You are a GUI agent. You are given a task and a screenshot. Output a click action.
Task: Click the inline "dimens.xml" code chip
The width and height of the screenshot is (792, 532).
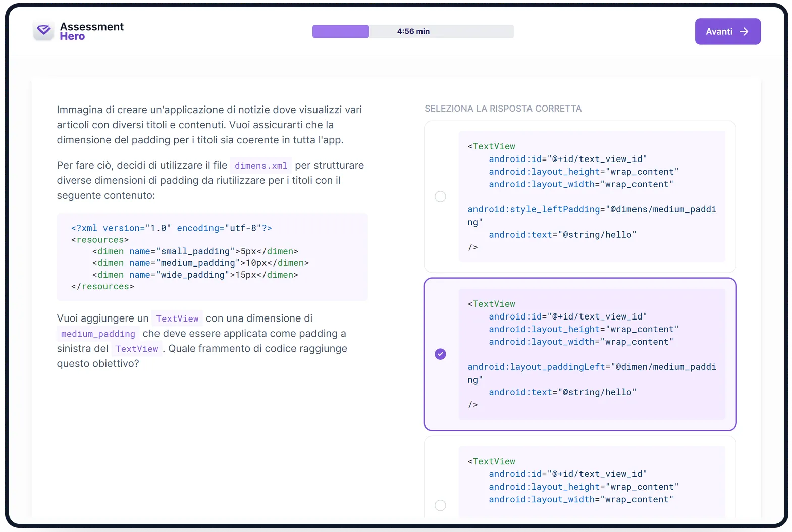tap(261, 166)
